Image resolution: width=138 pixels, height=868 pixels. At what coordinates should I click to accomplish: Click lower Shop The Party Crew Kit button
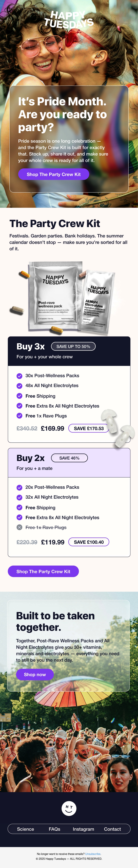pos(43,571)
